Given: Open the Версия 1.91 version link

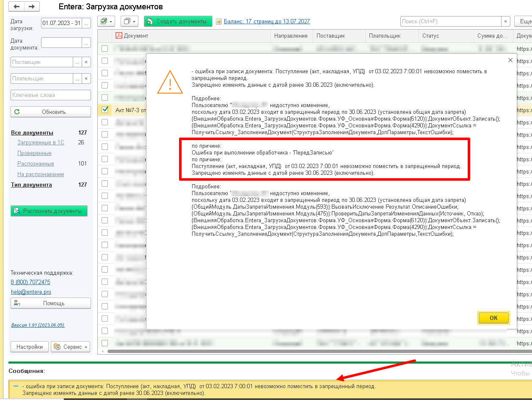Looking at the screenshot, I should [38, 325].
